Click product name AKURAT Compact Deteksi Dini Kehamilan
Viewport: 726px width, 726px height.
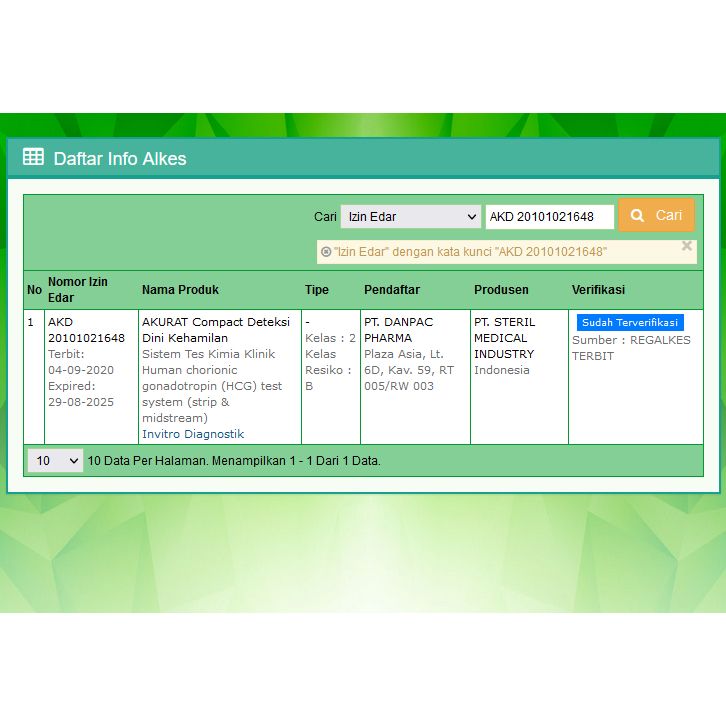point(216,330)
